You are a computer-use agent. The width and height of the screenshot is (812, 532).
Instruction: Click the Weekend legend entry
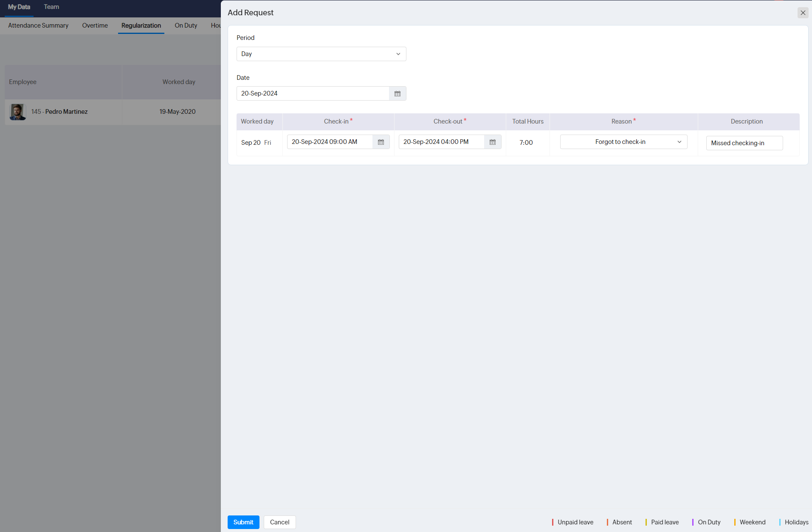click(750, 522)
